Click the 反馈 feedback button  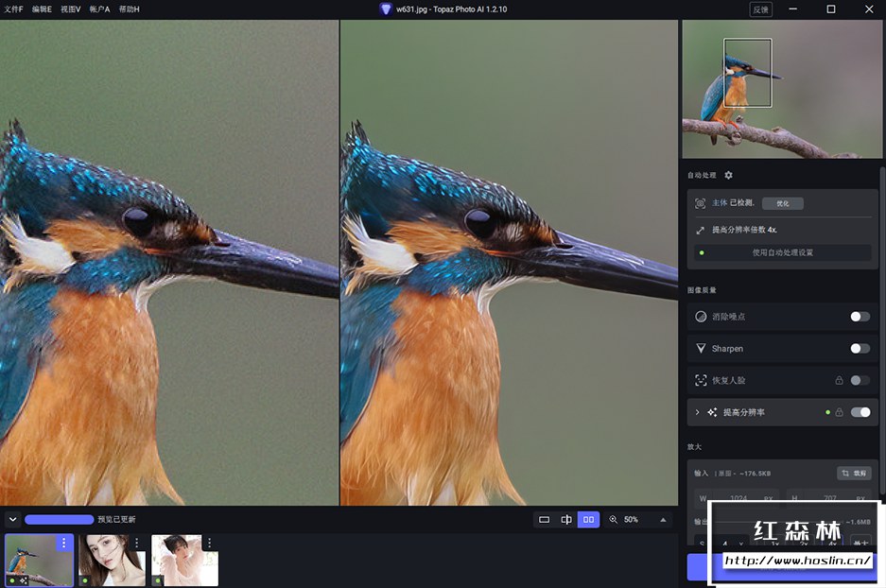tap(760, 9)
